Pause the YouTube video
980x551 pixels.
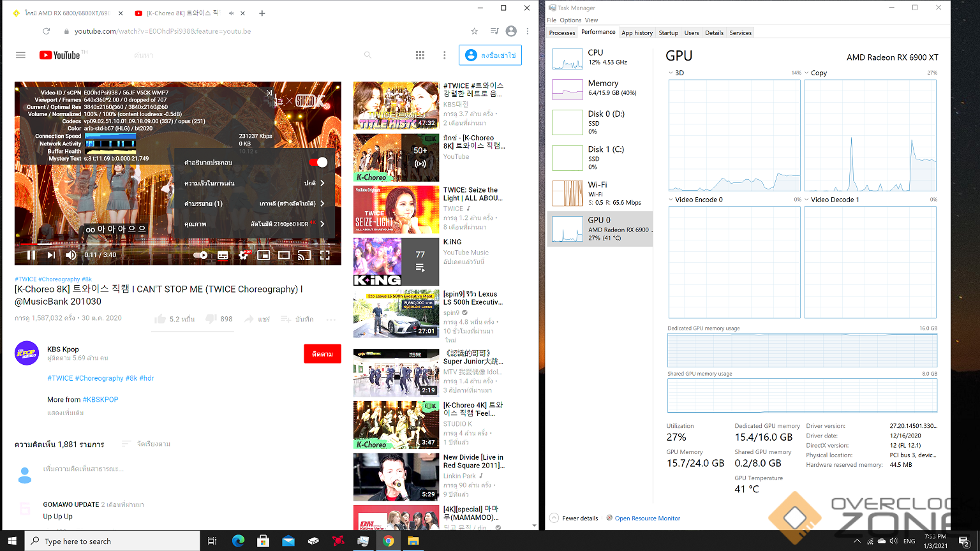(31, 255)
